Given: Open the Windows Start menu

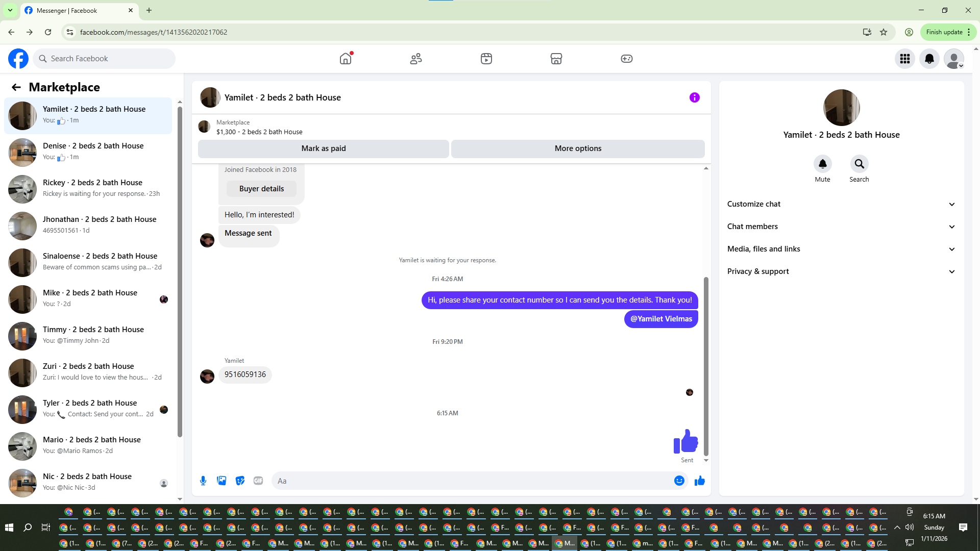Looking at the screenshot, I should pyautogui.click(x=9, y=528).
